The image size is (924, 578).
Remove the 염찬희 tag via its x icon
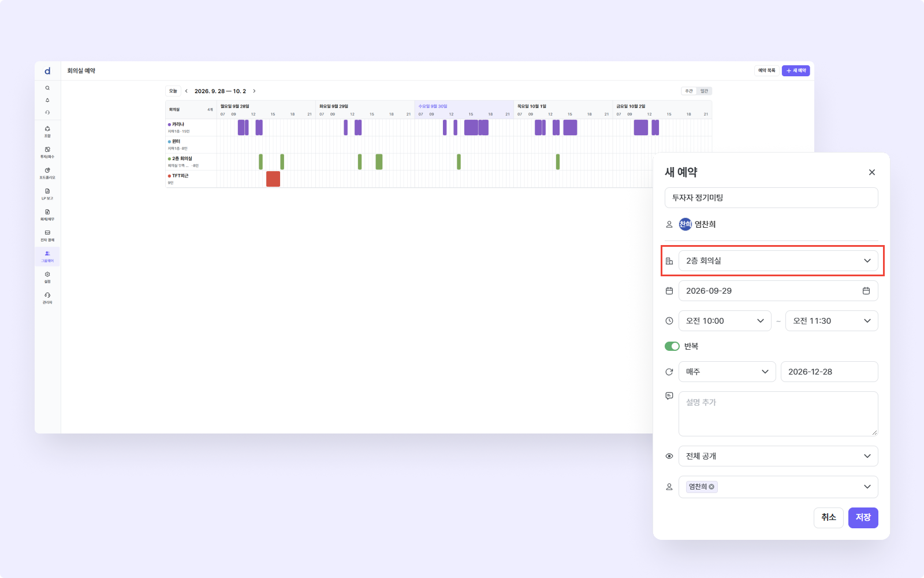pos(711,487)
